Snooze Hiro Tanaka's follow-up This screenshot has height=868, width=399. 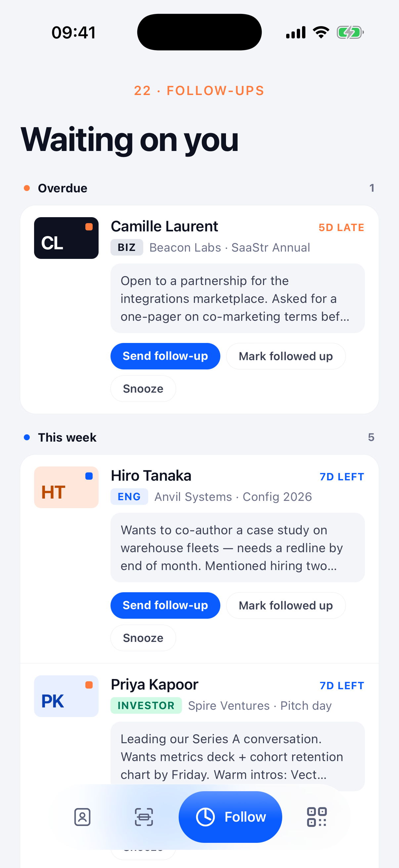pyautogui.click(x=143, y=638)
